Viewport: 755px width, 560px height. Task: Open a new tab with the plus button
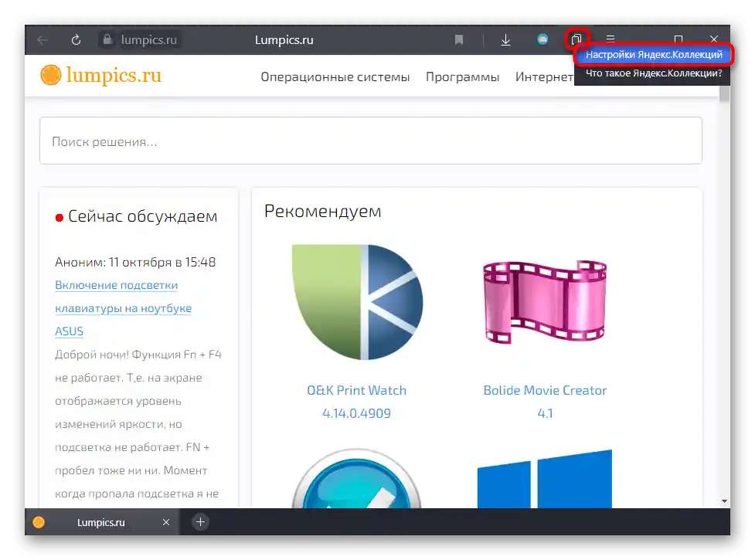(x=199, y=522)
